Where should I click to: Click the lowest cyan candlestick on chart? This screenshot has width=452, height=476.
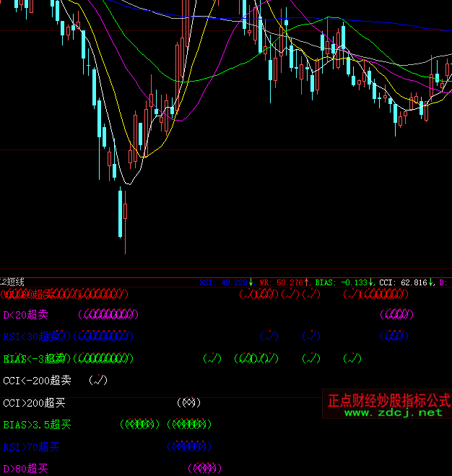pos(120,212)
